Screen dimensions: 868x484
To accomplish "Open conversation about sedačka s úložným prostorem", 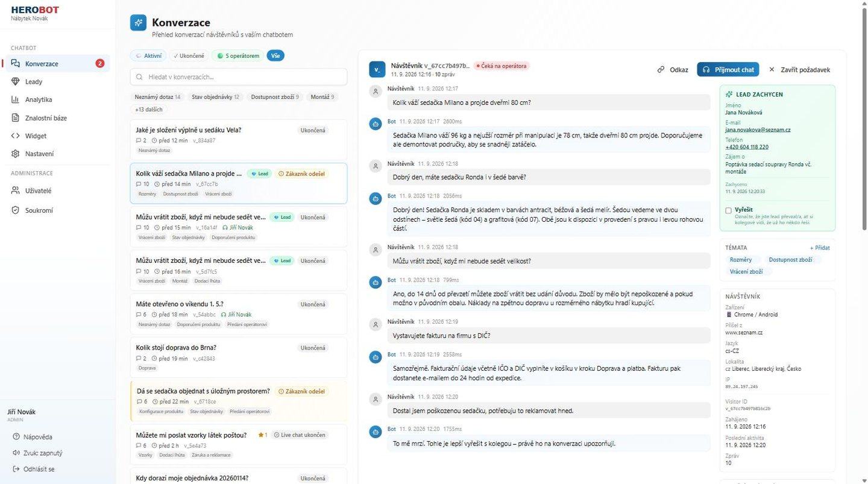I will click(239, 401).
